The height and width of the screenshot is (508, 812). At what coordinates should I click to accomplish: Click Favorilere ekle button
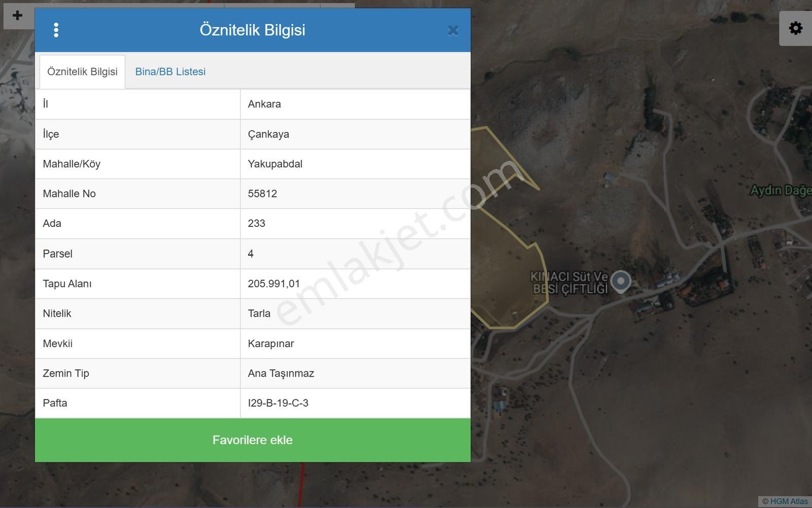coord(253,440)
